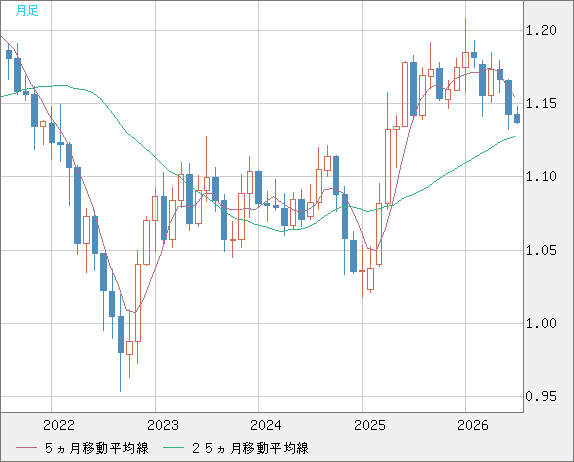This screenshot has width=574, height=462.
Task: Click the 1.00 price axis label
Action: coord(541,323)
